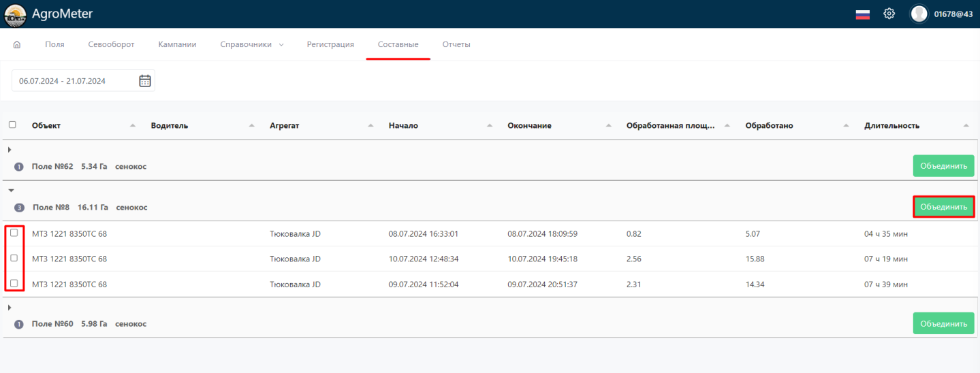This screenshot has height=373, width=980.
Task: Open the Справочники dropdown menu
Action: (251, 45)
